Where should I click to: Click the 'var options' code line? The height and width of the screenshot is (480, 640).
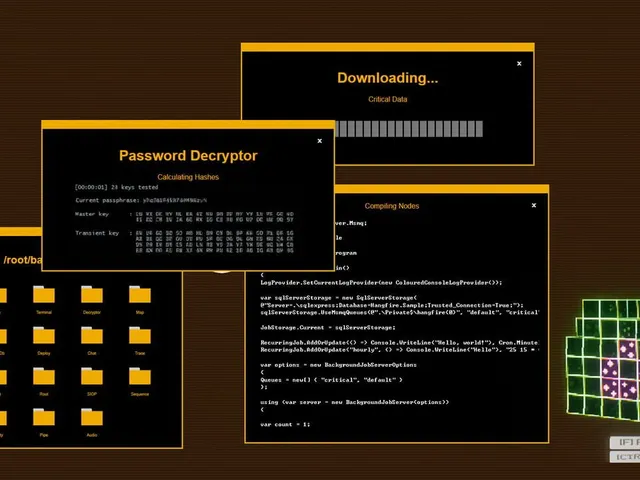[338, 365]
